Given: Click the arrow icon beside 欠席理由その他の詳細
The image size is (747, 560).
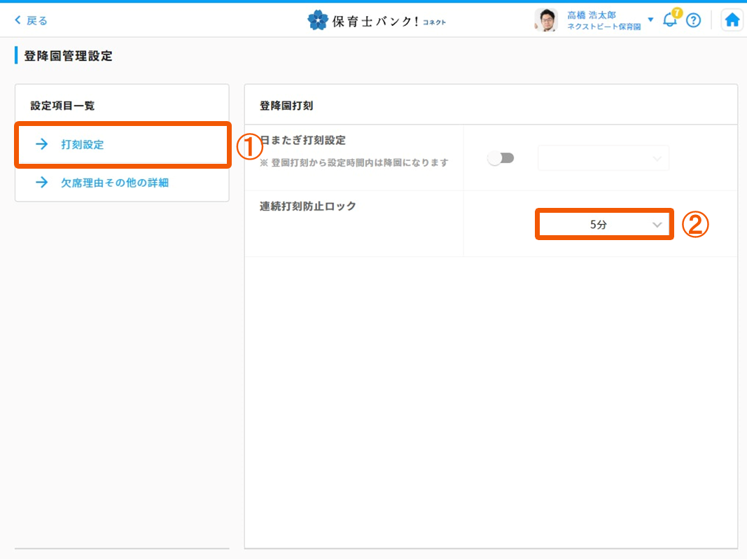Looking at the screenshot, I should (42, 183).
